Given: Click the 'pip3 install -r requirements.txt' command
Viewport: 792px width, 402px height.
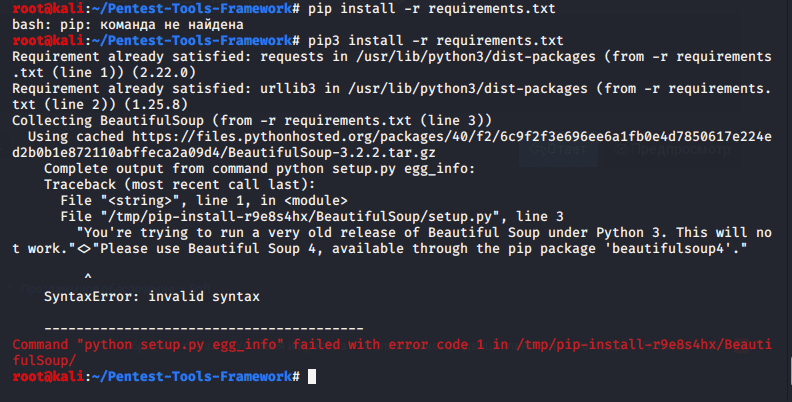Looking at the screenshot, I should click(435, 40).
